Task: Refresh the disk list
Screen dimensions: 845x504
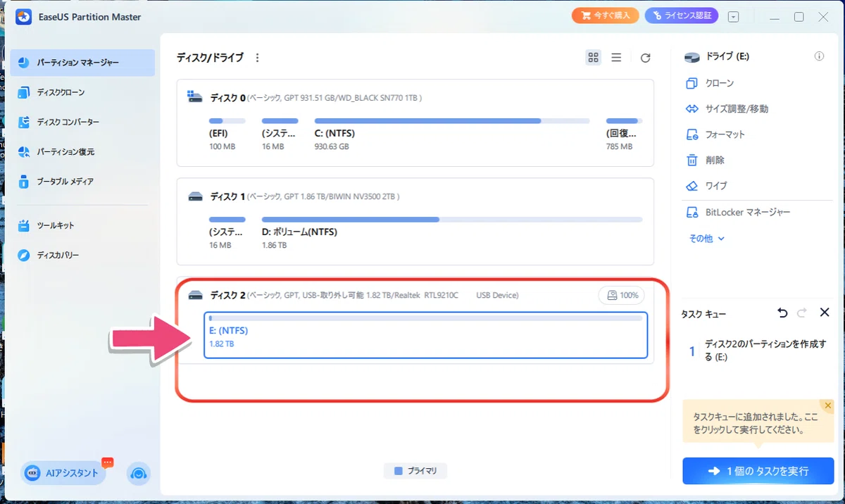Action: tap(645, 58)
